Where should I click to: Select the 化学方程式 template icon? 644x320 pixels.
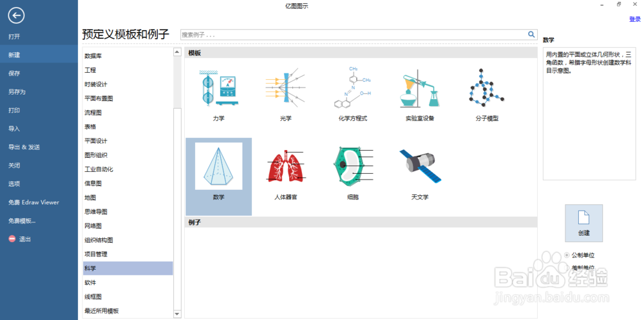tap(352, 87)
